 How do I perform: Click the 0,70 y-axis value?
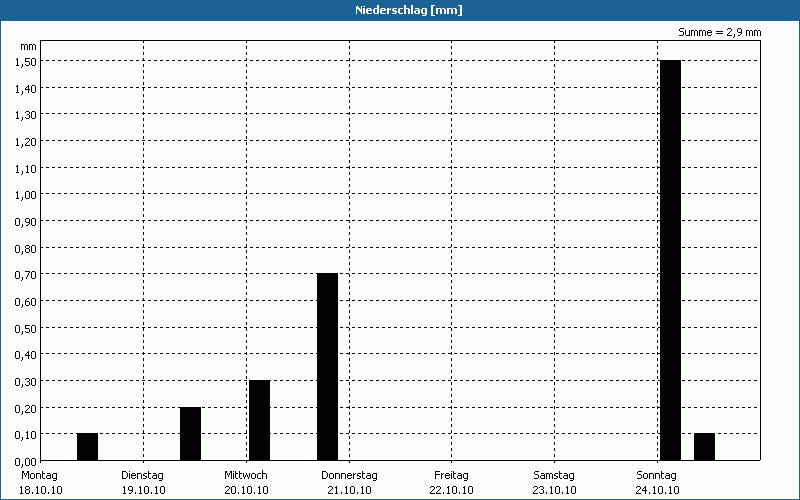coord(26,275)
